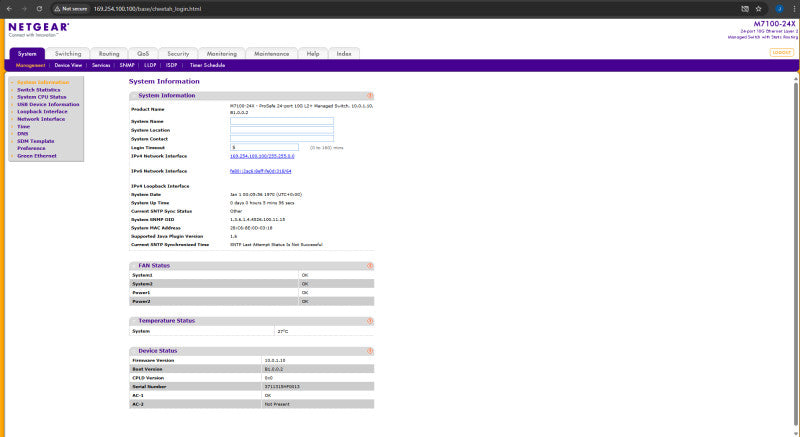Bookmark this page with the star icon
This screenshot has height=437, width=800.
pyautogui.click(x=759, y=9)
